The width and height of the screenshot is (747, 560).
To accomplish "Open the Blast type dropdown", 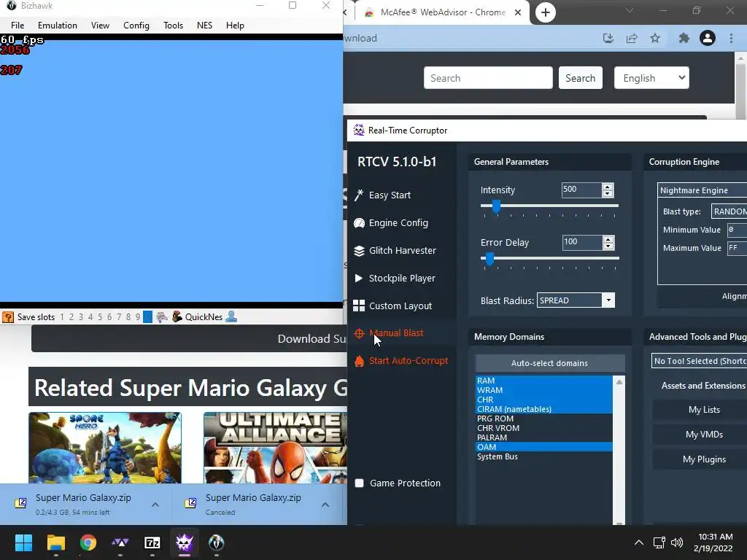I will 729,211.
